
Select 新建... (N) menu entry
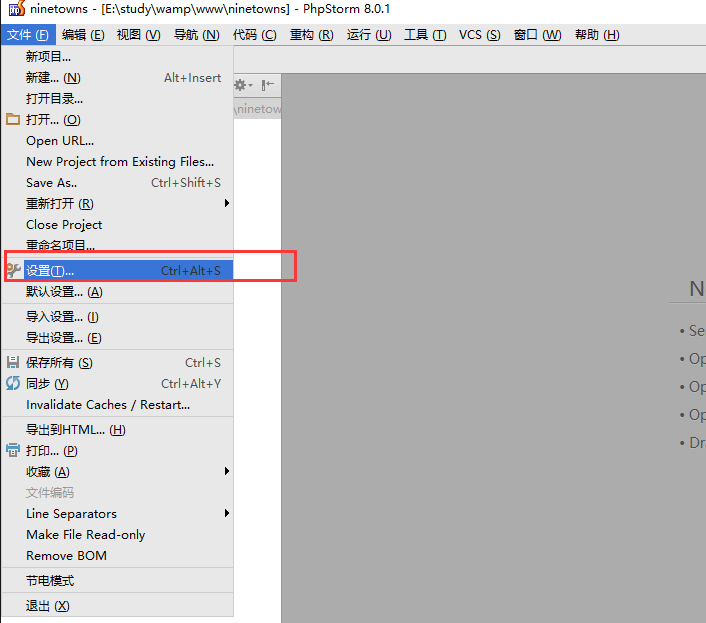(118, 77)
